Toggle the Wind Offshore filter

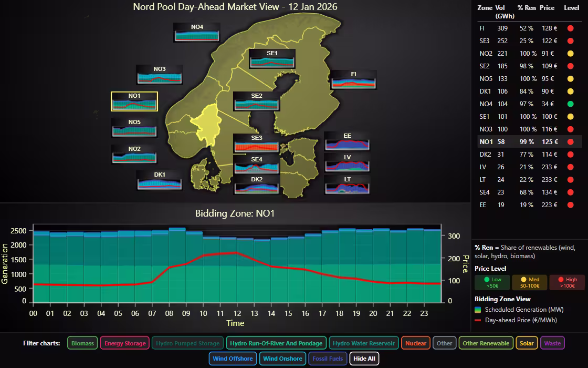coord(233,358)
